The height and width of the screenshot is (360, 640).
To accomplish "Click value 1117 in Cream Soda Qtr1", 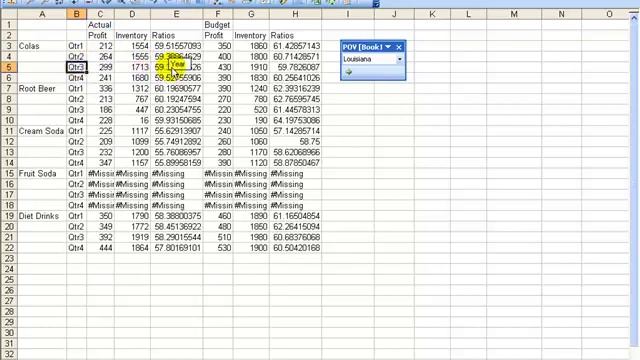I will pyautogui.click(x=132, y=131).
